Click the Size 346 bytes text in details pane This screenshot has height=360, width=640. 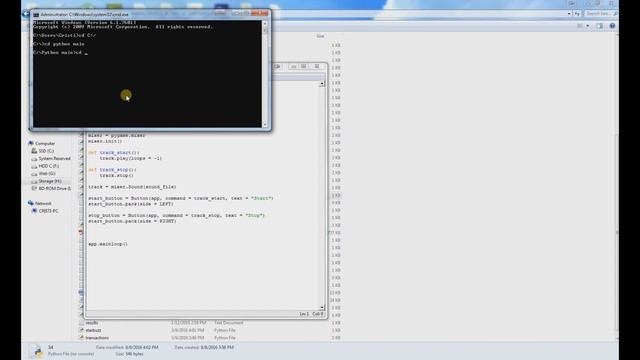point(129,354)
